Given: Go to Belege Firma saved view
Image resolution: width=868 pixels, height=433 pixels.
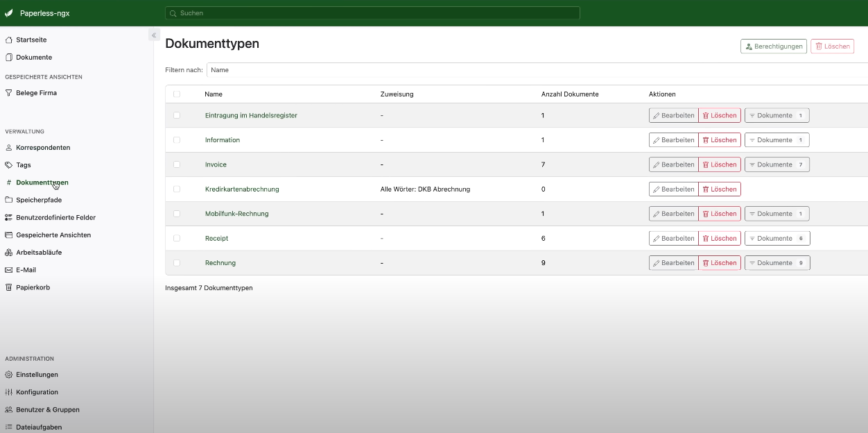Looking at the screenshot, I should (36, 92).
